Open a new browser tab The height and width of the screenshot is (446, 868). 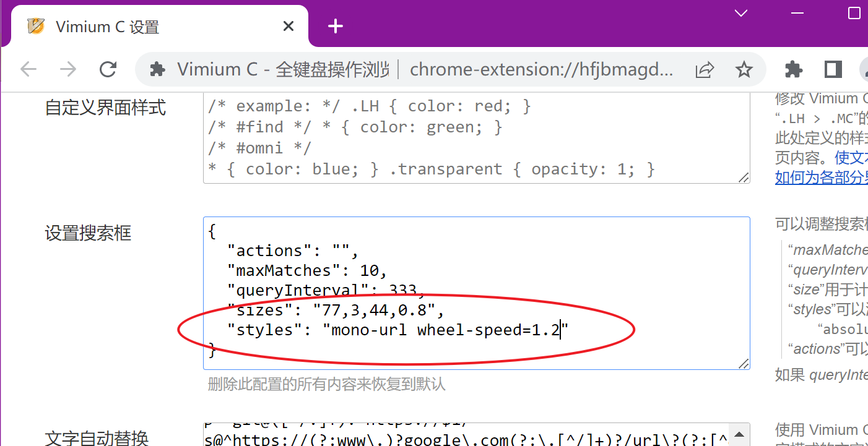pyautogui.click(x=336, y=25)
